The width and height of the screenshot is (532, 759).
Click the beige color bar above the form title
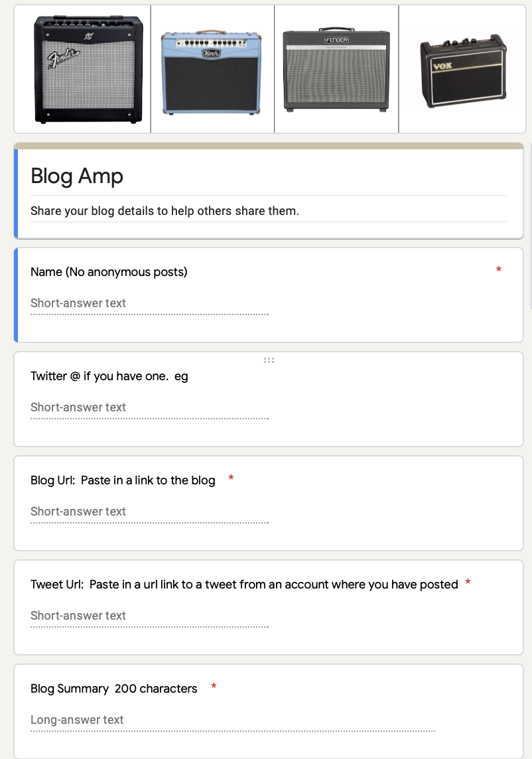click(x=269, y=146)
